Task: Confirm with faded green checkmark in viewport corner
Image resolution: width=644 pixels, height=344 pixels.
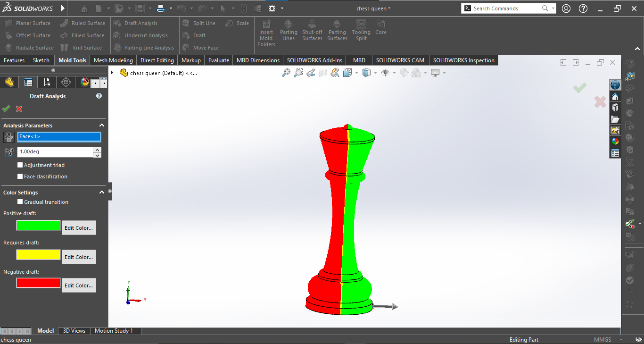Action: point(580,87)
